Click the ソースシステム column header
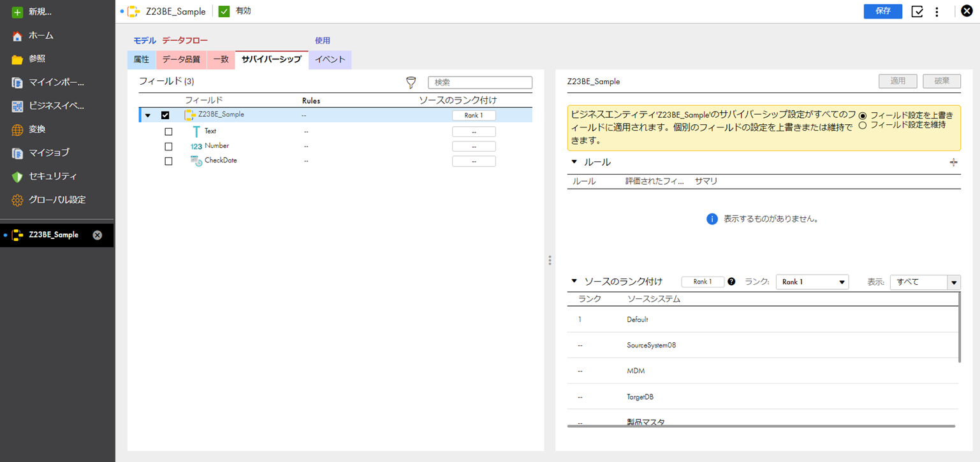The image size is (980, 462). point(654,299)
